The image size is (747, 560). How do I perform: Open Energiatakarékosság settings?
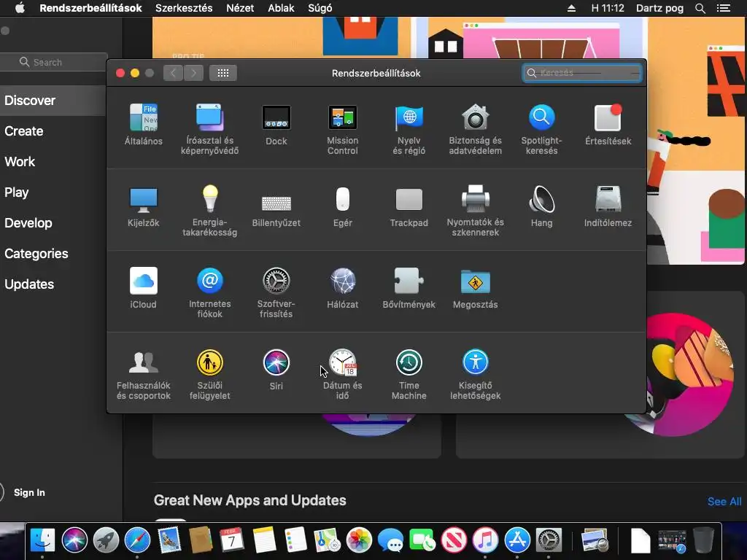pos(209,211)
